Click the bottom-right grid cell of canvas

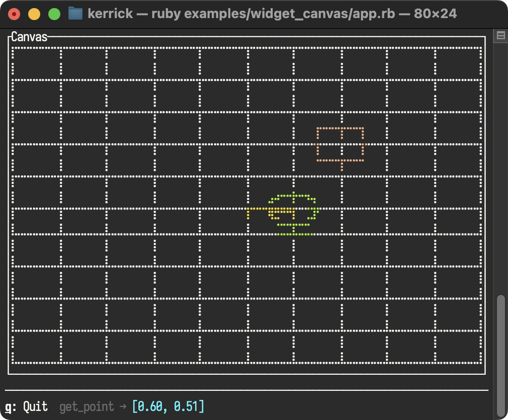pos(458,347)
